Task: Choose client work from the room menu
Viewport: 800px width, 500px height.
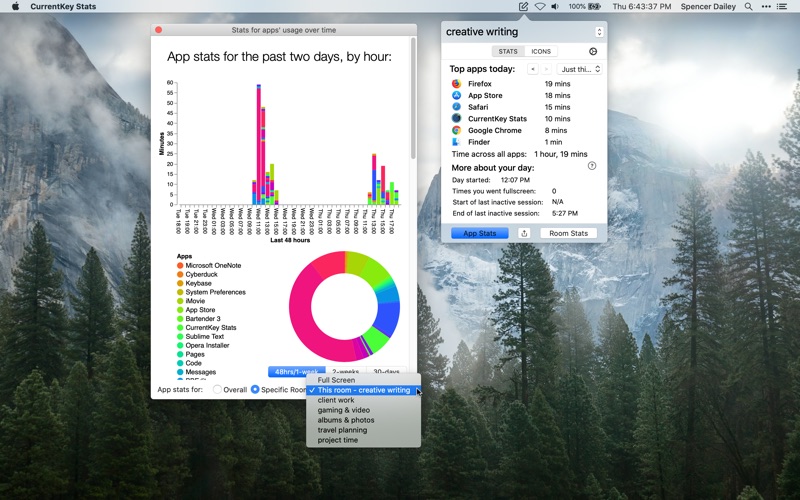Action: (x=363, y=400)
